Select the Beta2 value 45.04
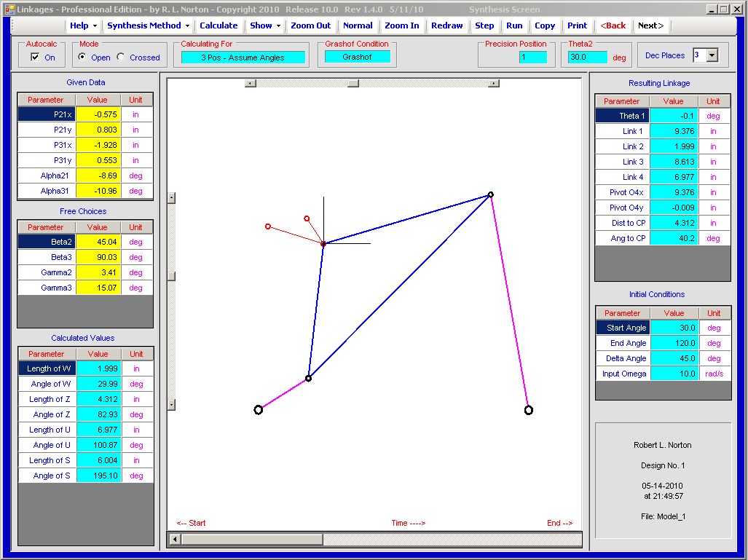This screenshot has height=560, width=748. pyautogui.click(x=98, y=242)
